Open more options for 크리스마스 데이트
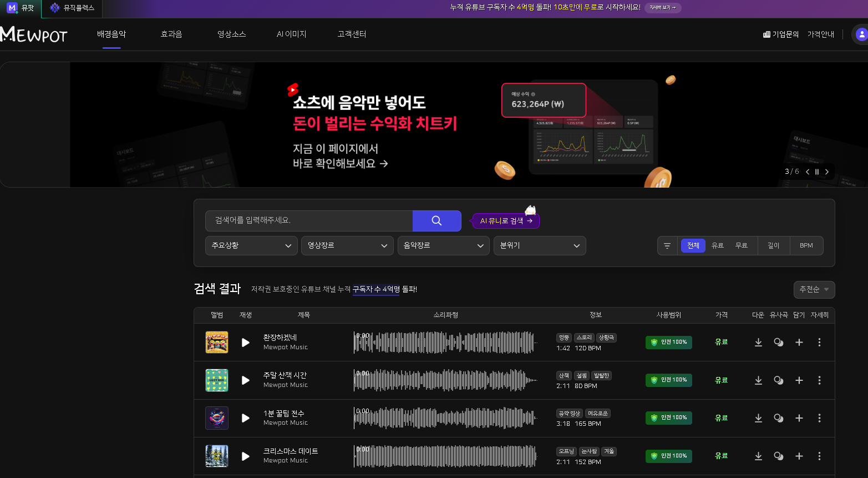This screenshot has width=868, height=478. [819, 456]
